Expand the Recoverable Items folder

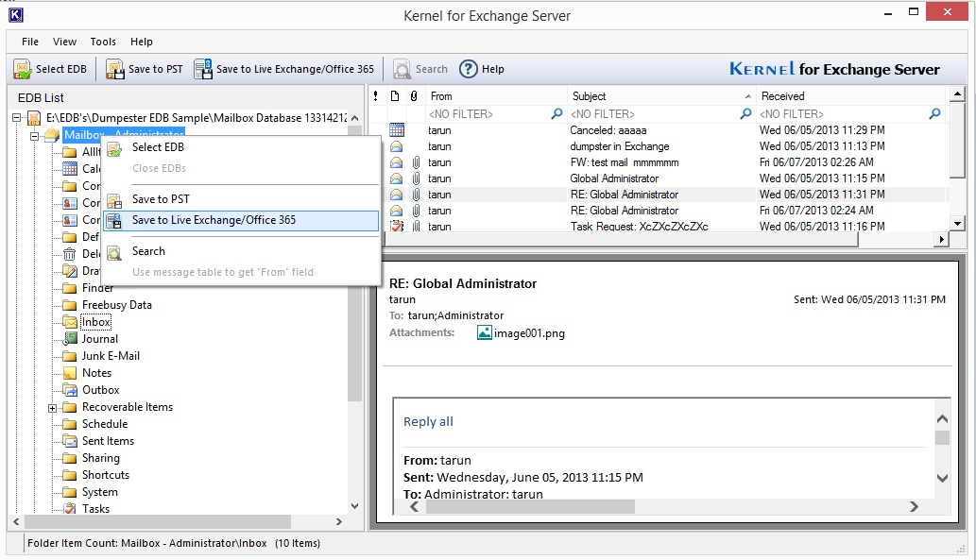(x=52, y=408)
